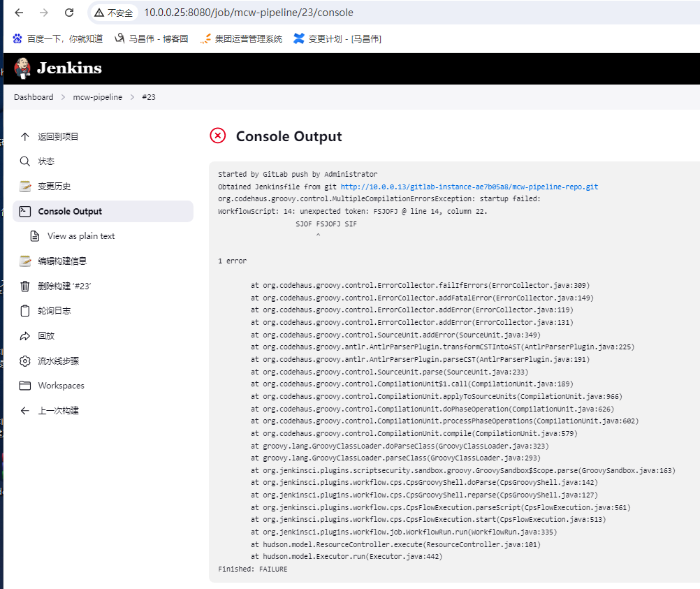Click the magnifier icon beside 状态

click(25, 161)
